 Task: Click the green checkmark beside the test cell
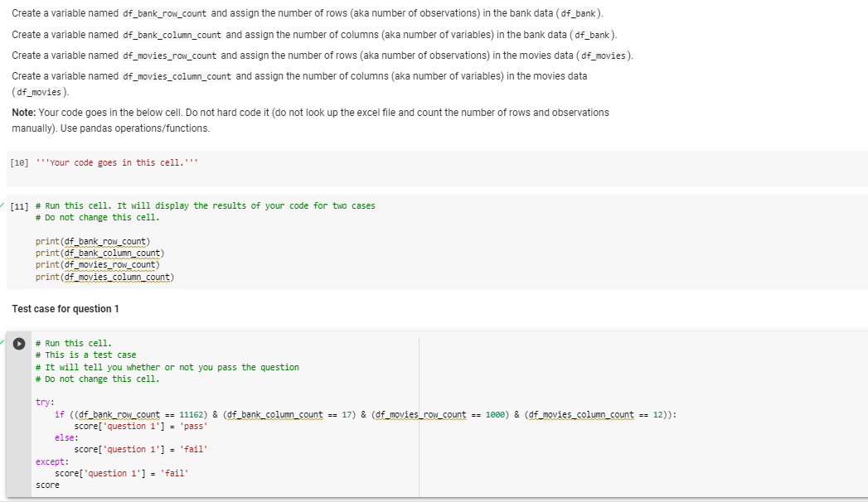tap(3, 340)
